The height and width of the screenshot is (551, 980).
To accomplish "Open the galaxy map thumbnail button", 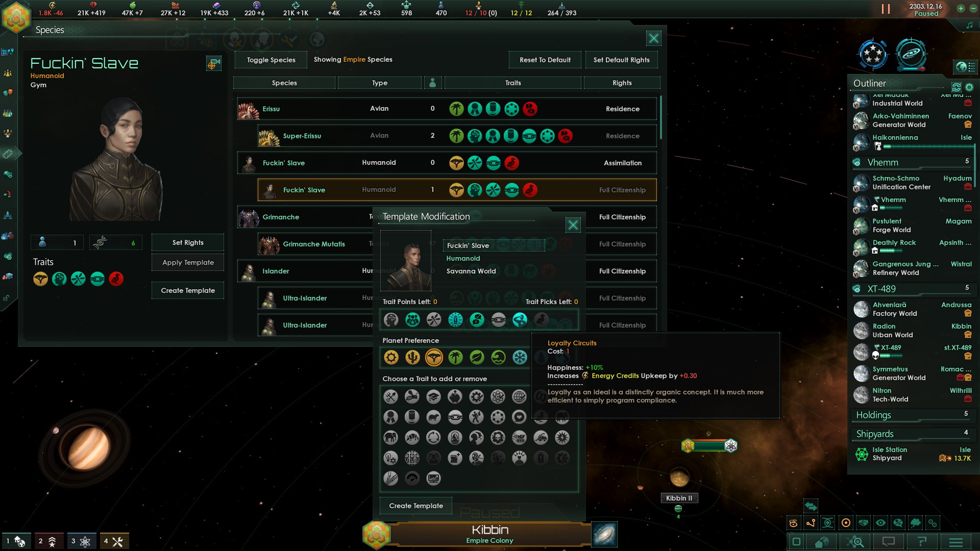I will point(605,534).
